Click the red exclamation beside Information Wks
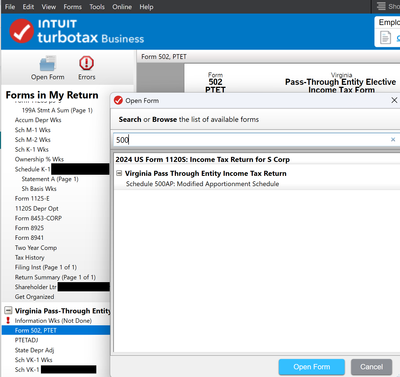The height and width of the screenshot is (377, 400). [x=8, y=320]
